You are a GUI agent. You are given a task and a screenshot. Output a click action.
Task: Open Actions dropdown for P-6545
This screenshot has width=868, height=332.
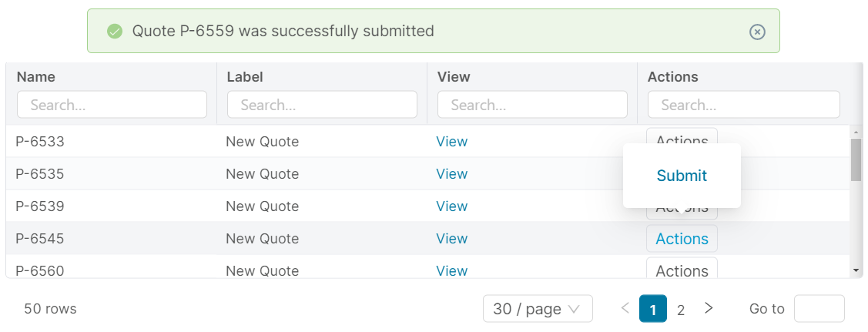click(x=682, y=239)
